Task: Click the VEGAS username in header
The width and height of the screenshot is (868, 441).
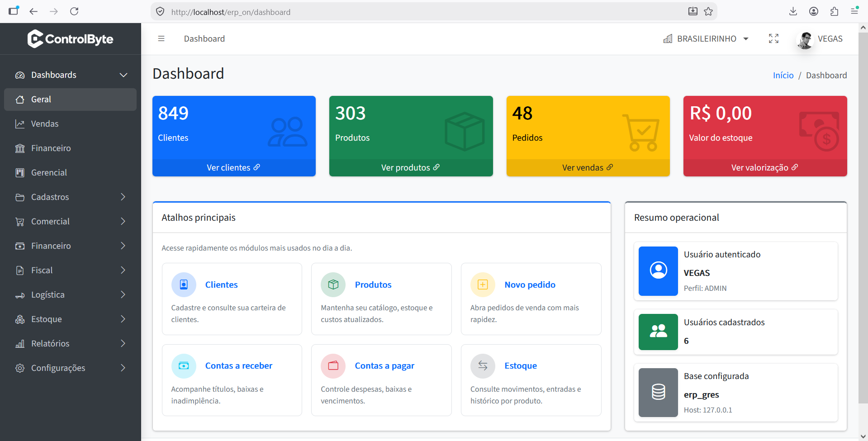Action: click(830, 39)
